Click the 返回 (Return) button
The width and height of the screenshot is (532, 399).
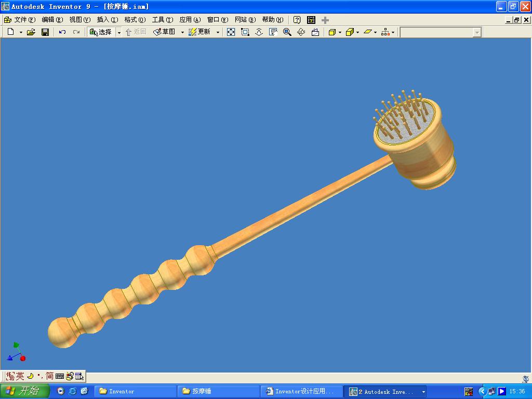click(139, 32)
